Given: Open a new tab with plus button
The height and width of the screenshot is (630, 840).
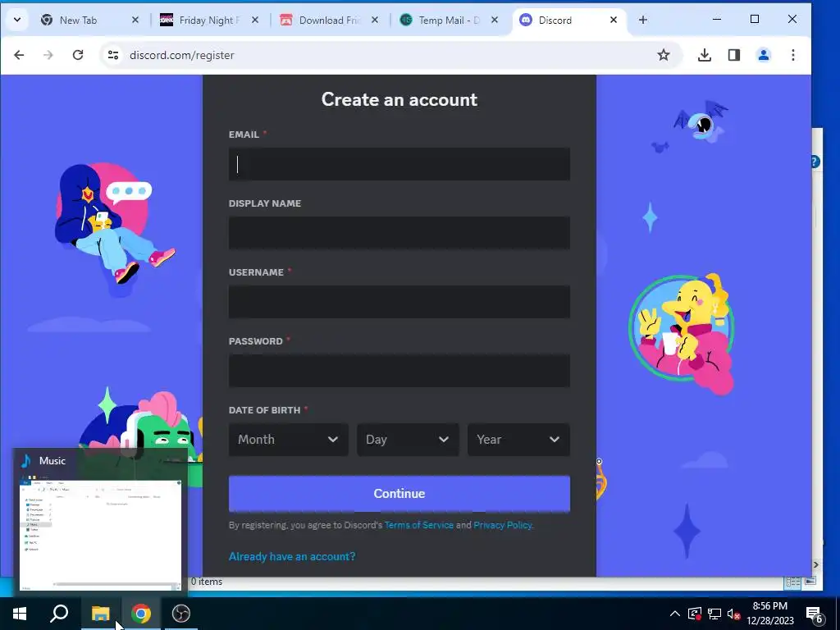Looking at the screenshot, I should click(x=643, y=21).
